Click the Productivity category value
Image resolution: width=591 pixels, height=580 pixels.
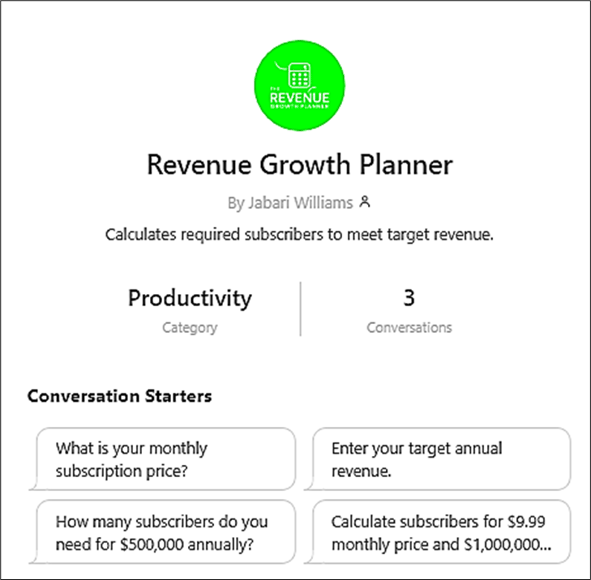point(190,298)
